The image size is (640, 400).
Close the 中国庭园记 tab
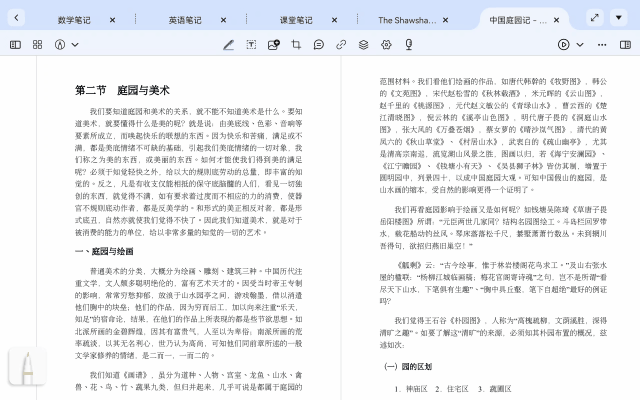coord(556,20)
